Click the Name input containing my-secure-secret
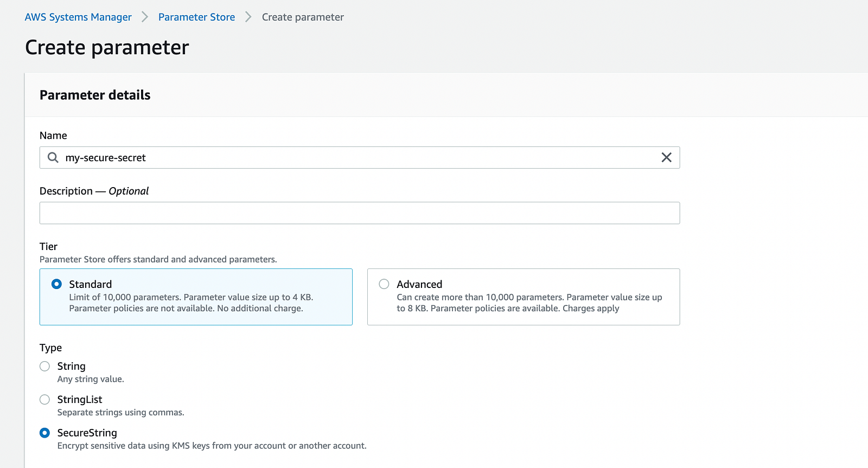This screenshot has height=468, width=868. 359,157
